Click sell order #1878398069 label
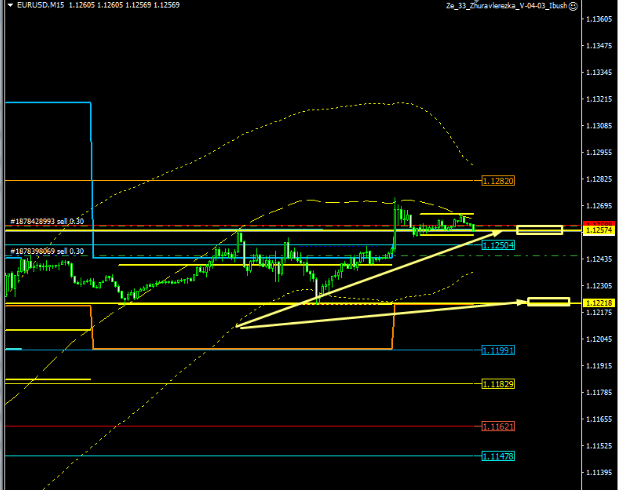Screen dimensions: 618x491 coord(47,251)
